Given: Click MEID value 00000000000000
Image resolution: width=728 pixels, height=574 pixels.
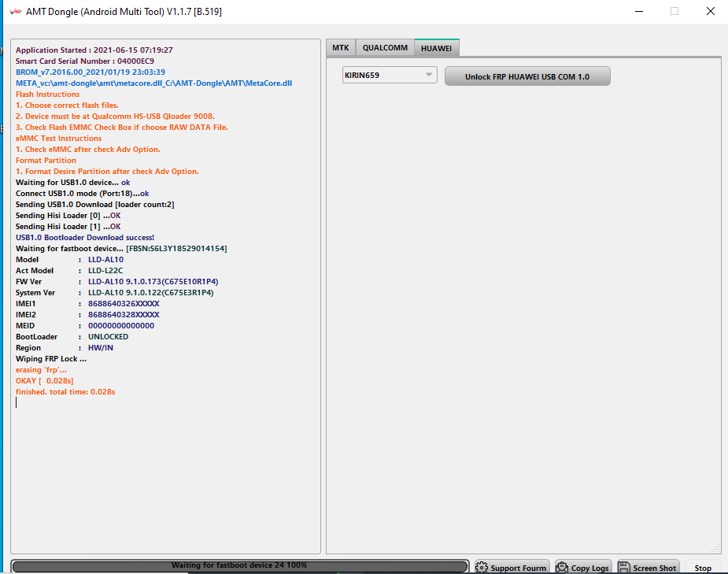Looking at the screenshot, I should pos(121,326).
